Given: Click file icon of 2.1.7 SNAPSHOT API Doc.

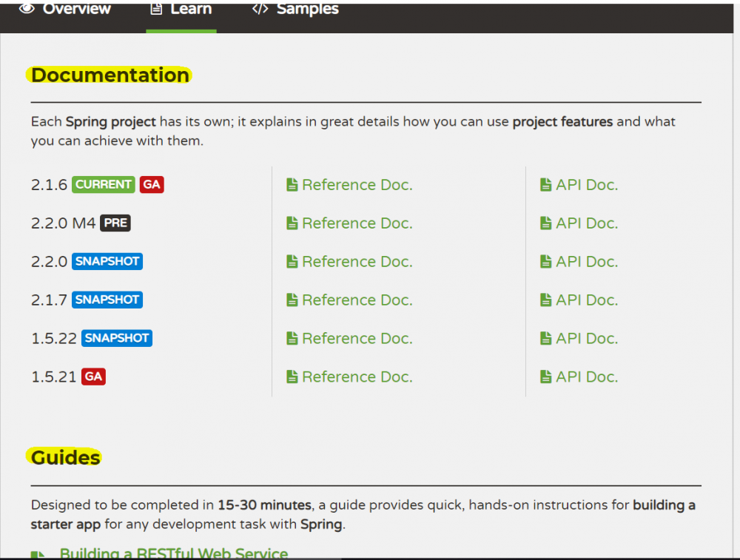Looking at the screenshot, I should click(546, 300).
